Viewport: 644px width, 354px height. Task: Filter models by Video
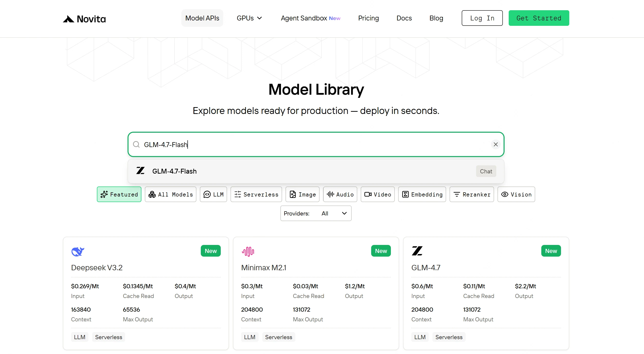(377, 194)
